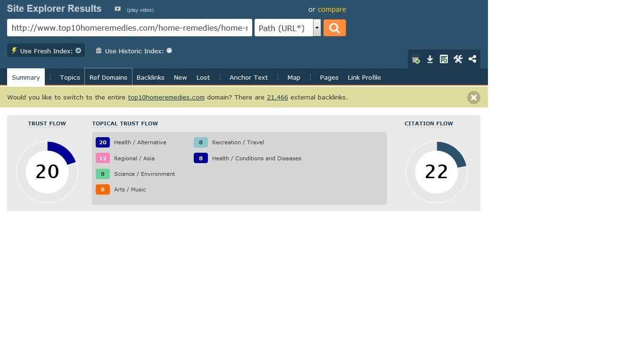Click the Recreation / Travel topic label
Image resolution: width=644 pixels, height=362 pixels.
coord(238,142)
